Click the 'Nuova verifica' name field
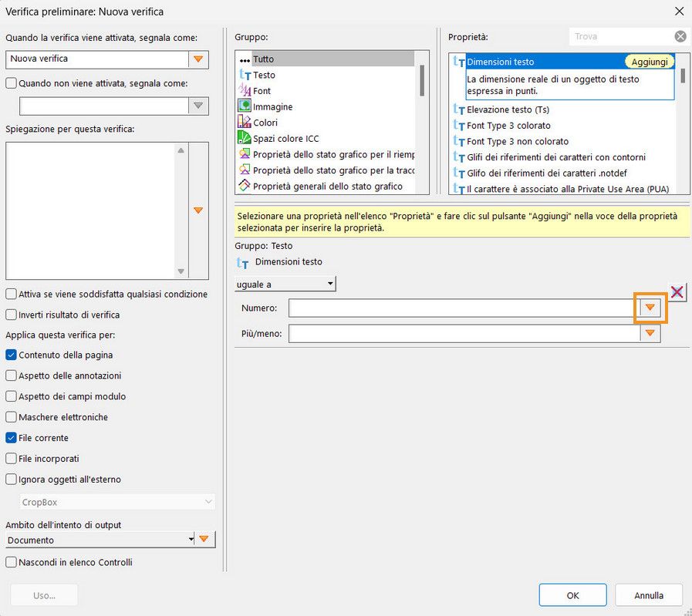The image size is (692, 616). (x=97, y=59)
